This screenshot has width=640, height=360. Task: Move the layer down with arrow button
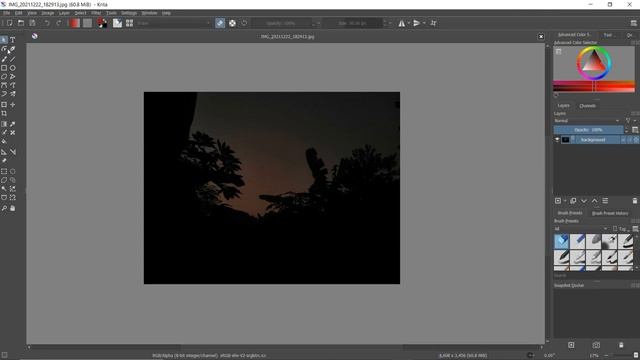[584, 201]
